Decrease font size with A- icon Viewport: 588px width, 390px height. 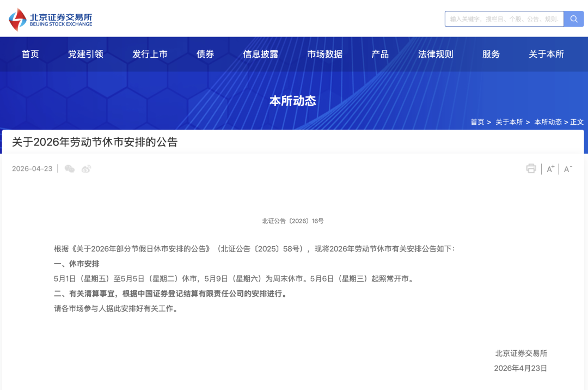point(568,169)
